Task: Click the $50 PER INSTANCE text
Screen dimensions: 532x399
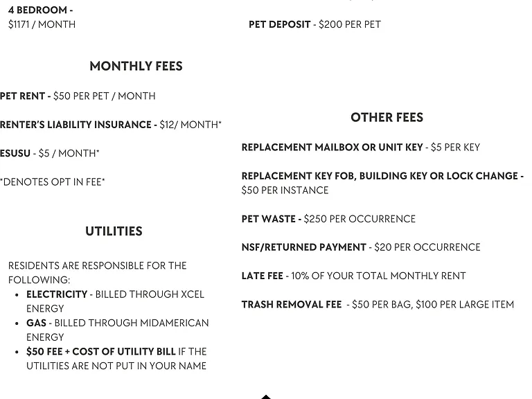Action: click(285, 190)
